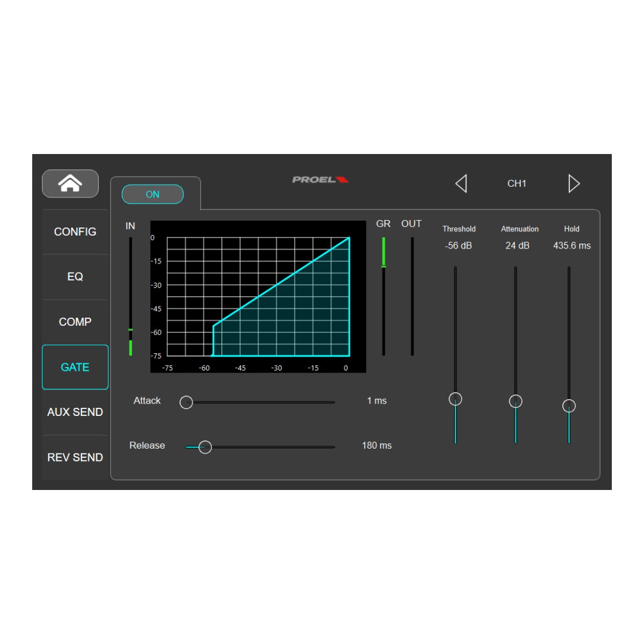Click the gate transfer curve graph
This screenshot has width=644, height=644.
tap(258, 296)
